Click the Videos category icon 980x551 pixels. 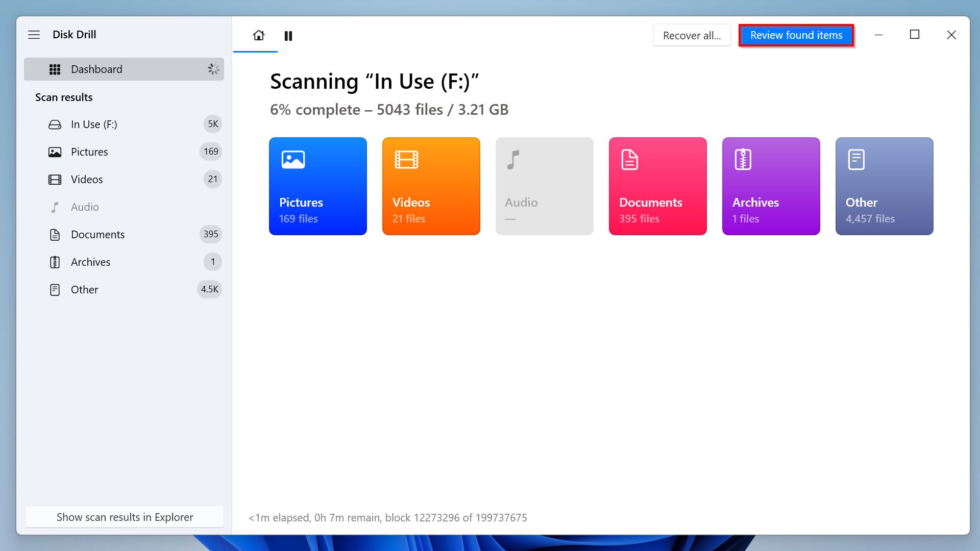pyautogui.click(x=405, y=160)
